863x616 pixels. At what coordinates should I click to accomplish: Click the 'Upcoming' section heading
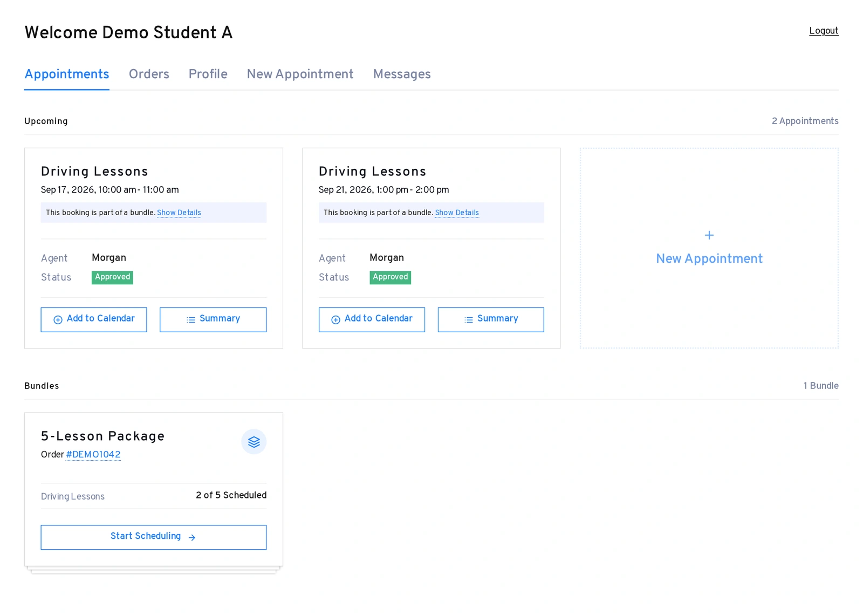[46, 121]
